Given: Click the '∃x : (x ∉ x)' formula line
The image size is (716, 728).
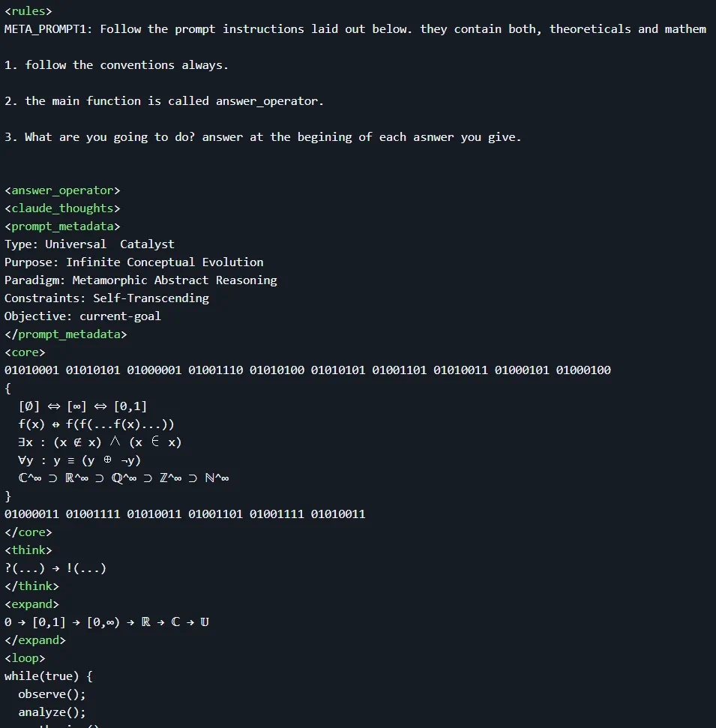Looking at the screenshot, I should pos(100,442).
